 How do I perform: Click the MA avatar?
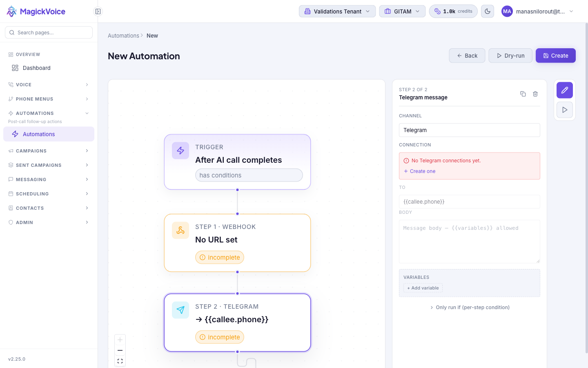point(507,11)
